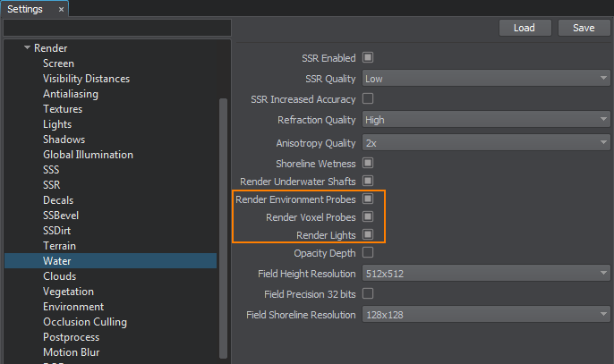This screenshot has height=364, width=614.
Task: Select the Settings tab
Action: [x=25, y=9]
